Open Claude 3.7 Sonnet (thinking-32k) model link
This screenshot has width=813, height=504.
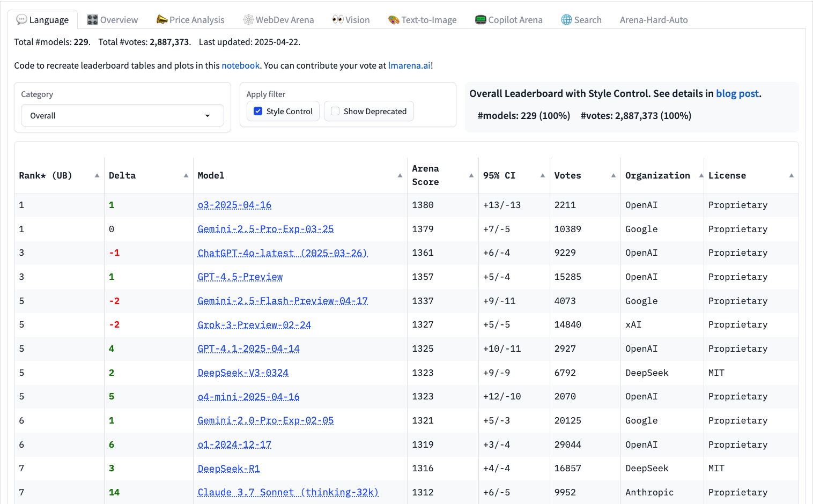[x=288, y=492]
